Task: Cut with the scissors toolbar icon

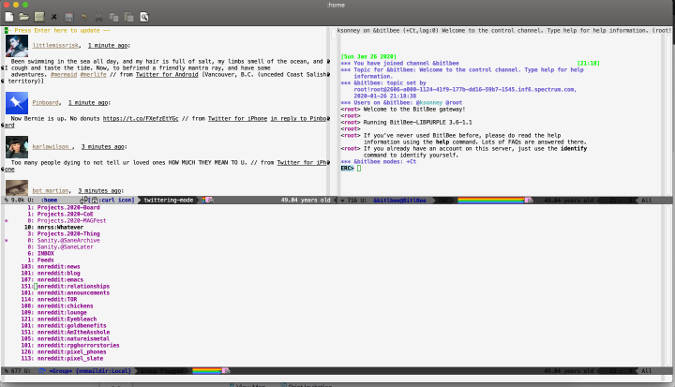Action: tap(99, 17)
